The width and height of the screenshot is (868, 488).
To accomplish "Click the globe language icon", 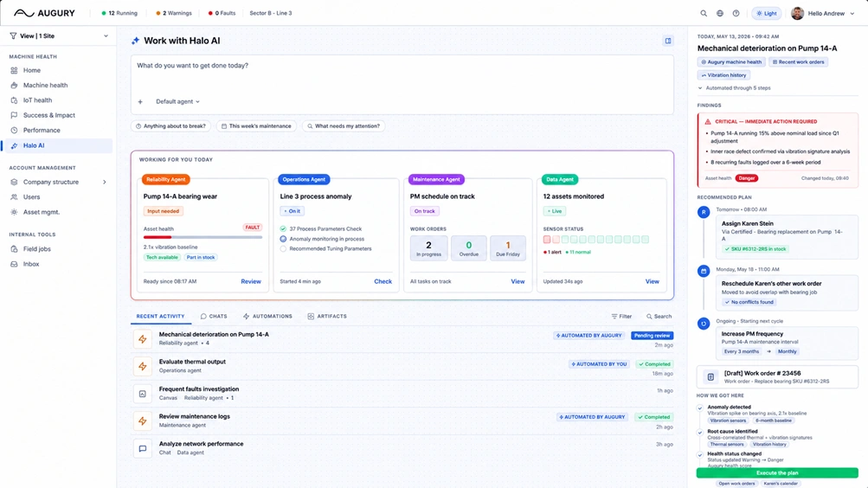I will [x=720, y=13].
